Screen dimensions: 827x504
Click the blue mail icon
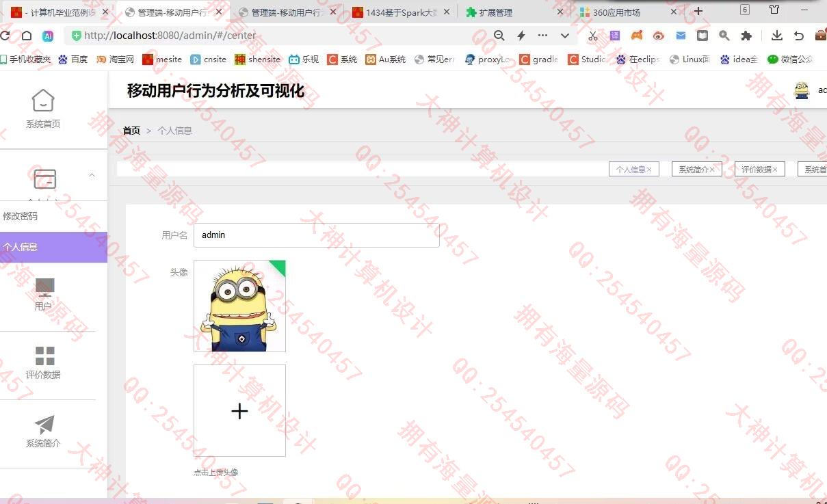point(681,36)
